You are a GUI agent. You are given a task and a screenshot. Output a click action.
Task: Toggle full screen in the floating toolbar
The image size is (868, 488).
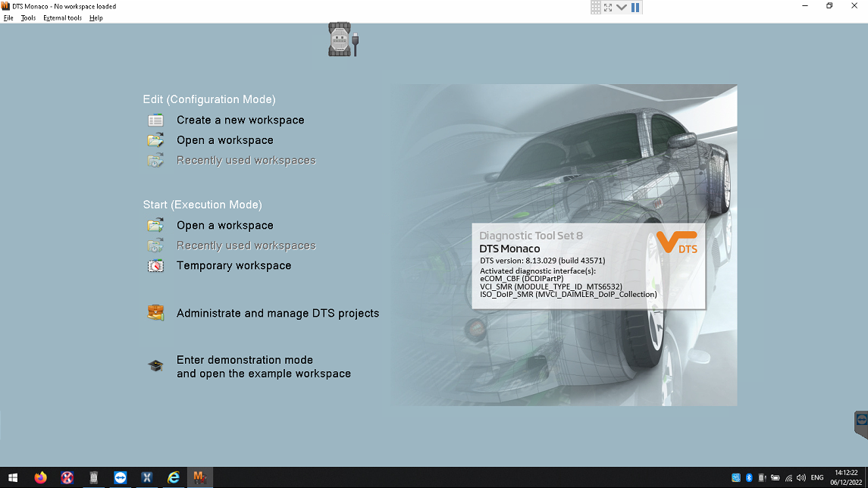click(x=608, y=8)
